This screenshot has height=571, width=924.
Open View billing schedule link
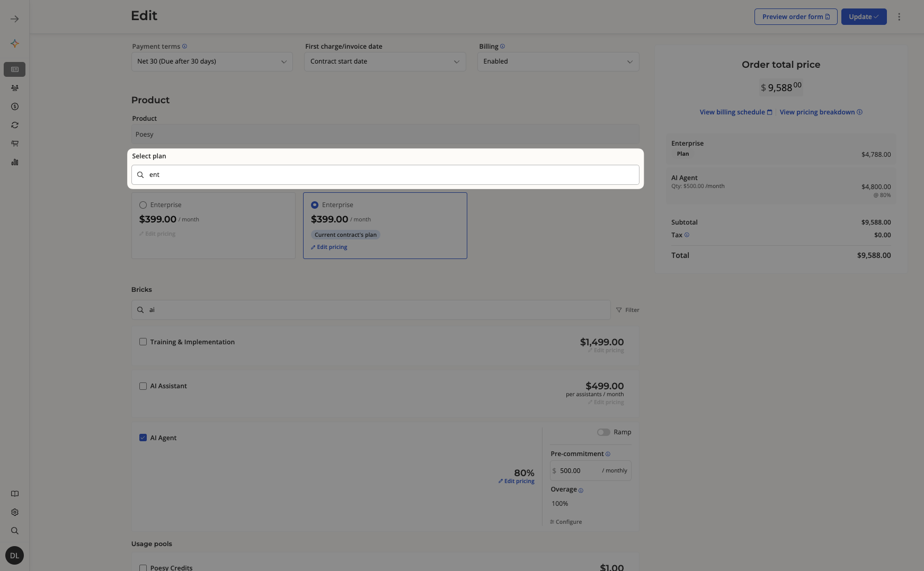736,112
